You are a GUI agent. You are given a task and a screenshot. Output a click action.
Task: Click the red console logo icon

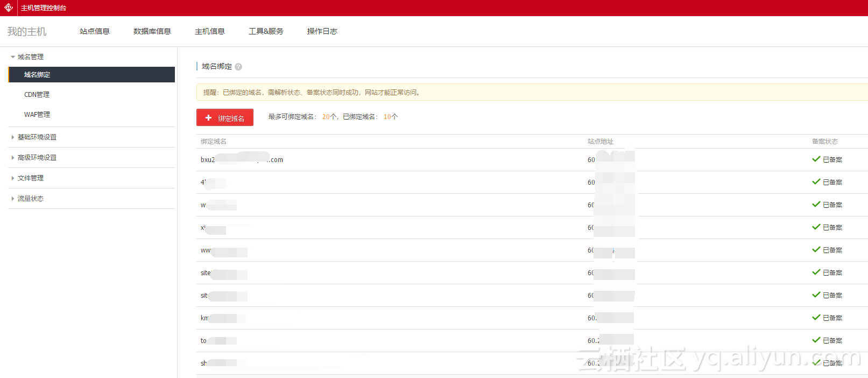tap(9, 8)
